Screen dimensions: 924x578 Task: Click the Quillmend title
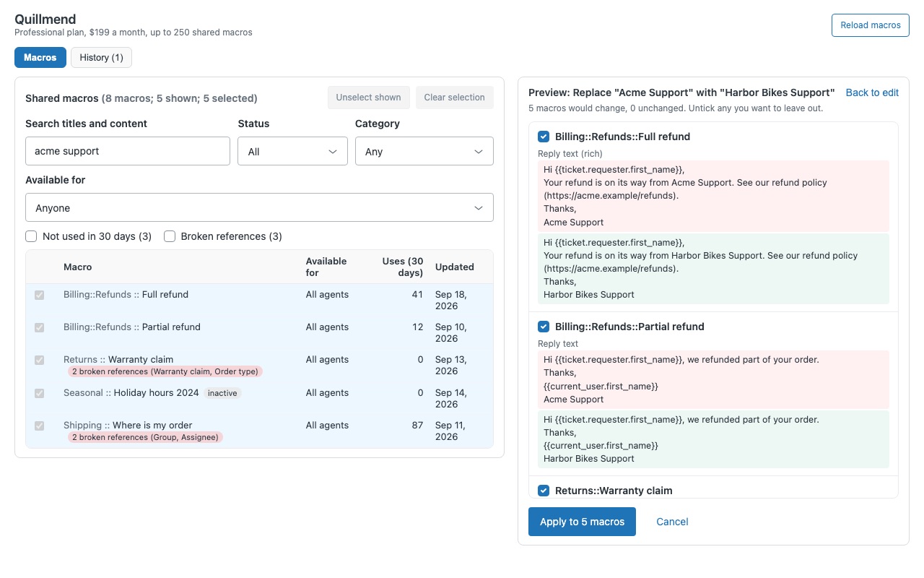[x=45, y=19]
